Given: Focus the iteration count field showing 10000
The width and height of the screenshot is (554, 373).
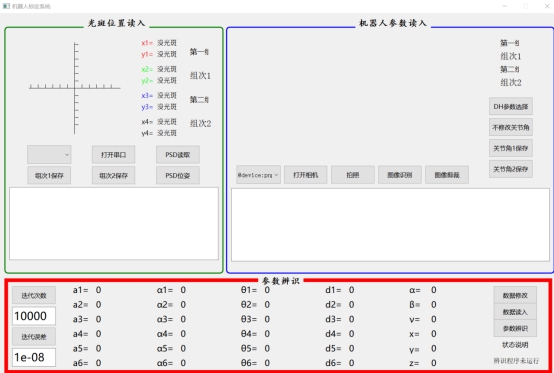Looking at the screenshot, I should pos(34,316).
